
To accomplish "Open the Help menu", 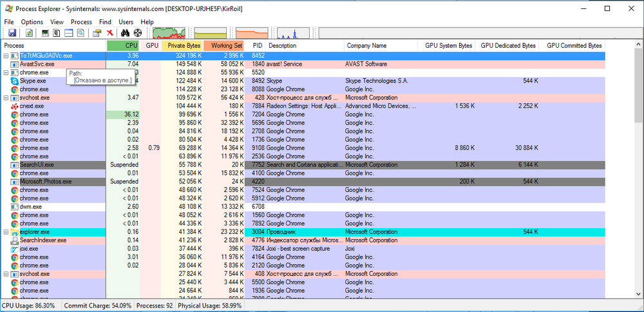I will pos(147,22).
